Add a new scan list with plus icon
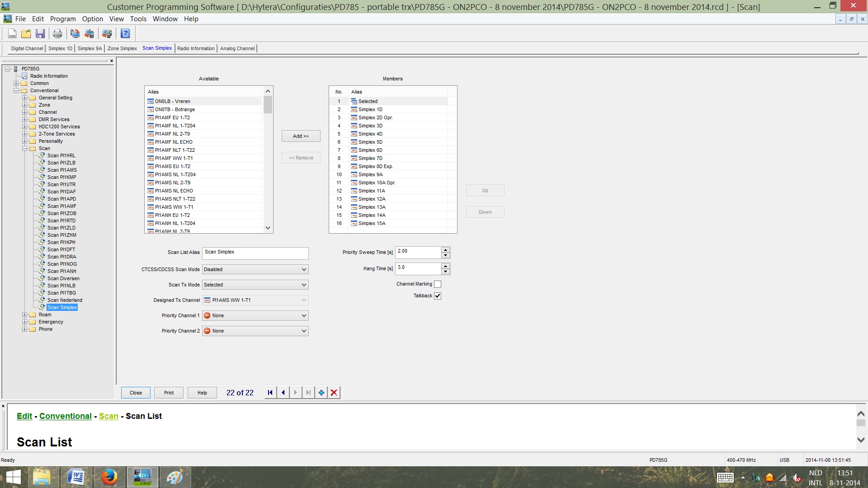Screen dimensions: 868x488 point(321,393)
